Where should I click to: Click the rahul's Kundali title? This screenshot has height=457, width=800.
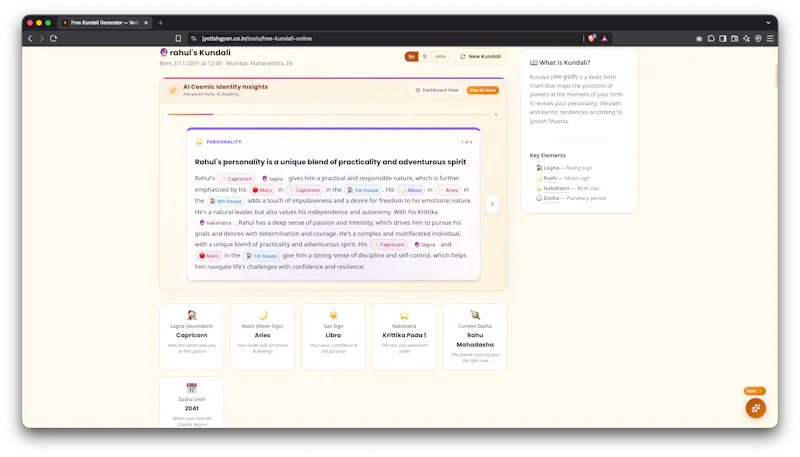pyautogui.click(x=195, y=53)
